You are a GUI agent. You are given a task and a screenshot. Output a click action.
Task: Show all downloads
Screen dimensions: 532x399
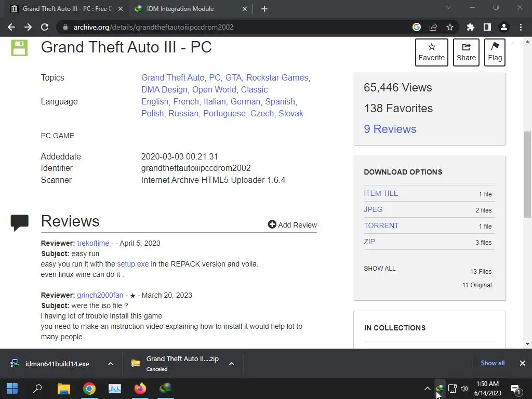(493, 363)
